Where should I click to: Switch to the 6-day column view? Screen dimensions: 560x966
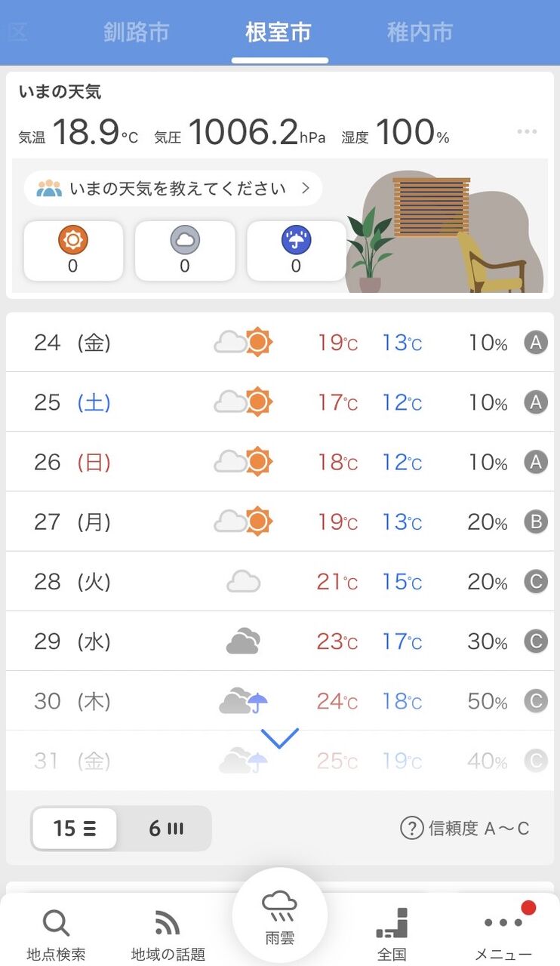point(166,829)
